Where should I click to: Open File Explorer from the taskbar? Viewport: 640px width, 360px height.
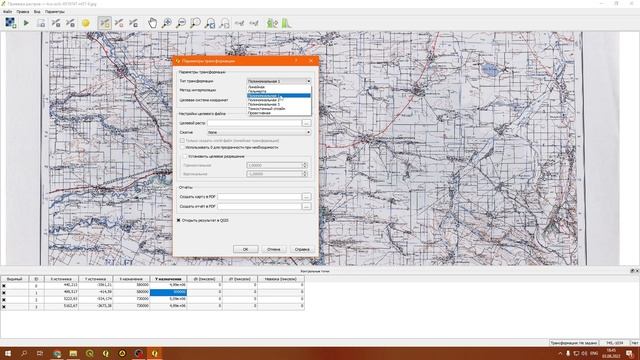click(73, 353)
